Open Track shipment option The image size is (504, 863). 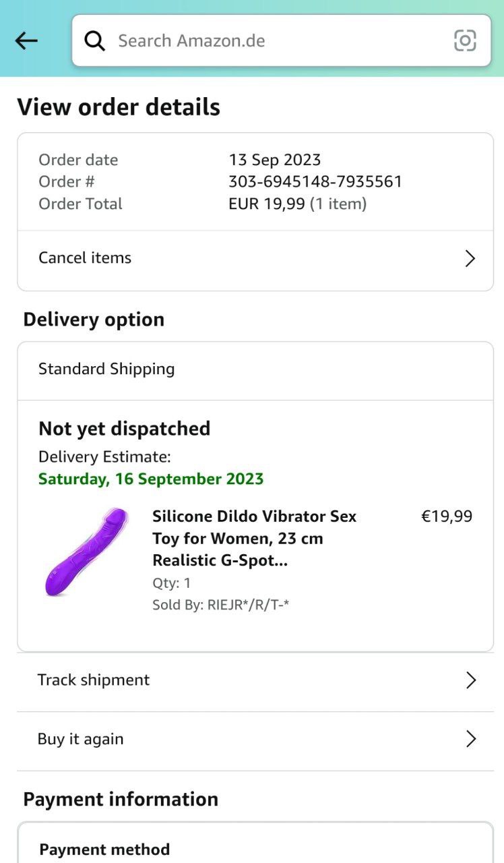tap(94, 680)
